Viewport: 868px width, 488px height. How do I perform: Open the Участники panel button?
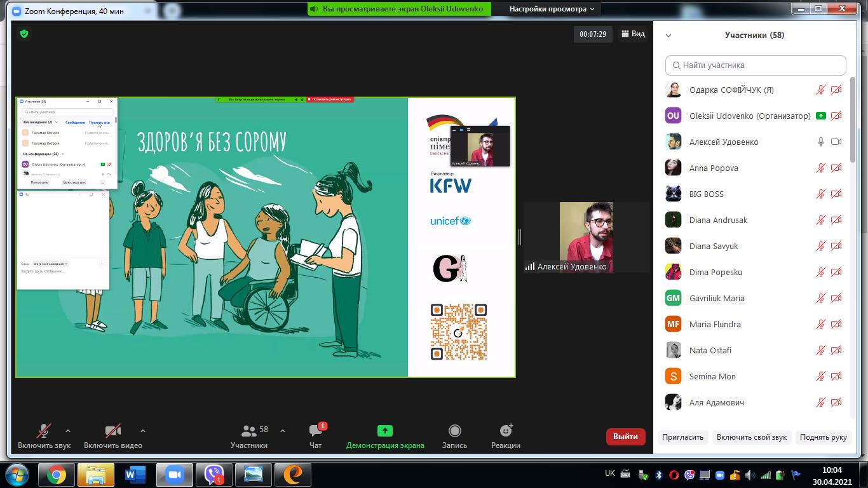click(249, 436)
